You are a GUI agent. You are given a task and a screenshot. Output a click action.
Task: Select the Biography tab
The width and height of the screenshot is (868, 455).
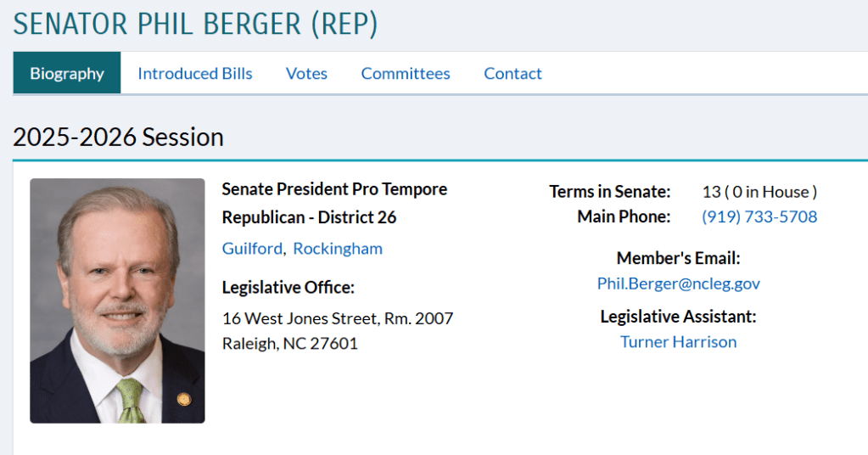click(67, 73)
